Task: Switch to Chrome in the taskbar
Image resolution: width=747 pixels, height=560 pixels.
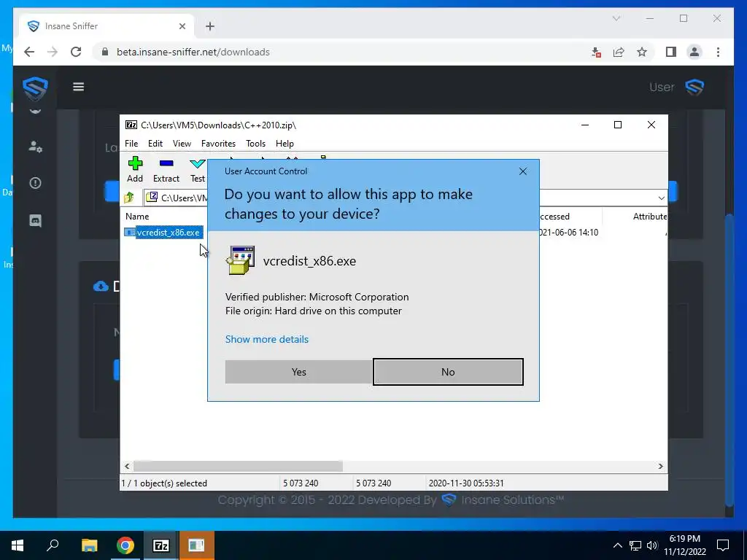Action: 125,545
